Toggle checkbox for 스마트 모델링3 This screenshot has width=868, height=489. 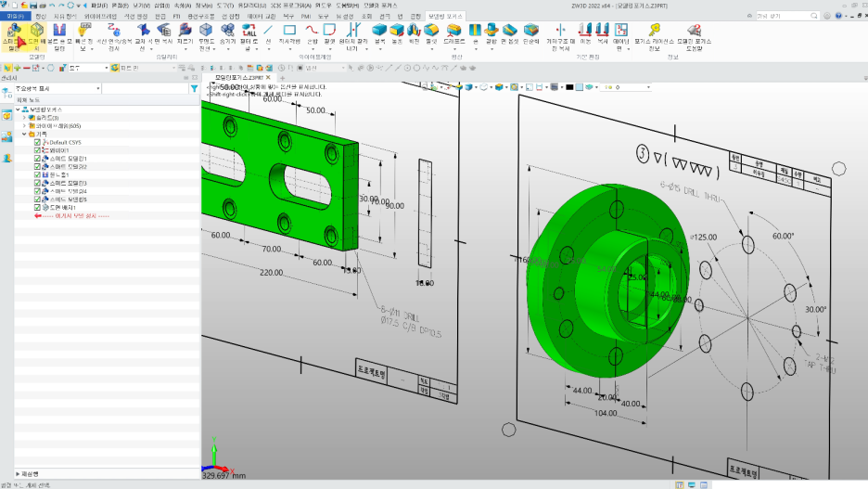(37, 183)
